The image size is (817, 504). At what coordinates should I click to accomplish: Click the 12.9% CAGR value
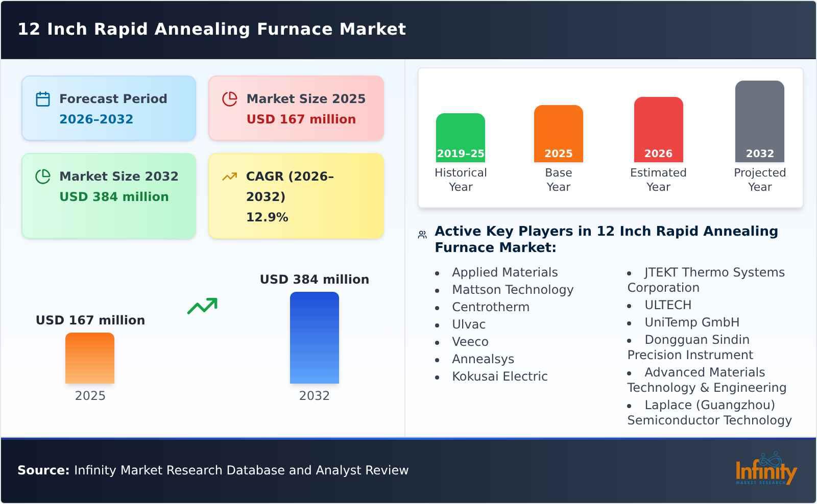(267, 217)
